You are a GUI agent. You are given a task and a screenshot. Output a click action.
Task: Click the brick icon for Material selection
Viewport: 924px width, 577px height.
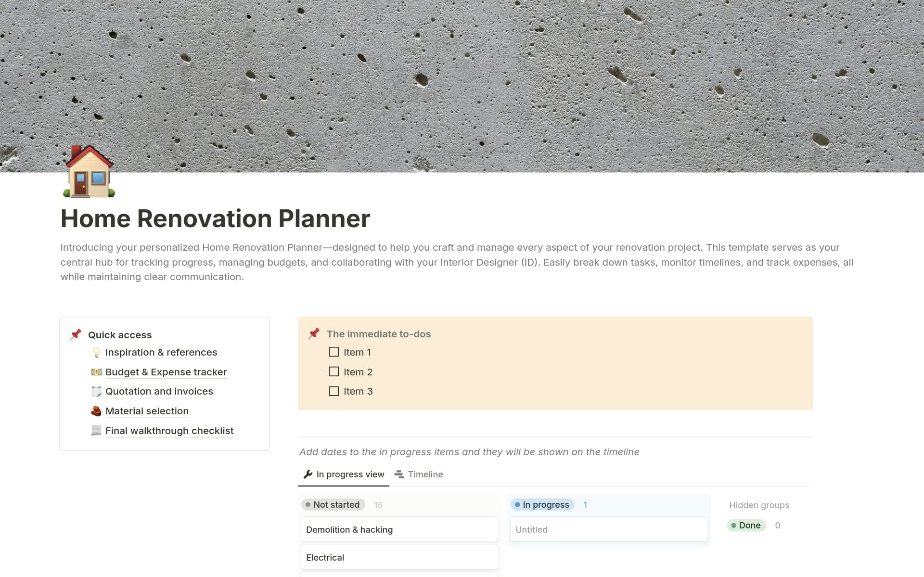(x=96, y=411)
